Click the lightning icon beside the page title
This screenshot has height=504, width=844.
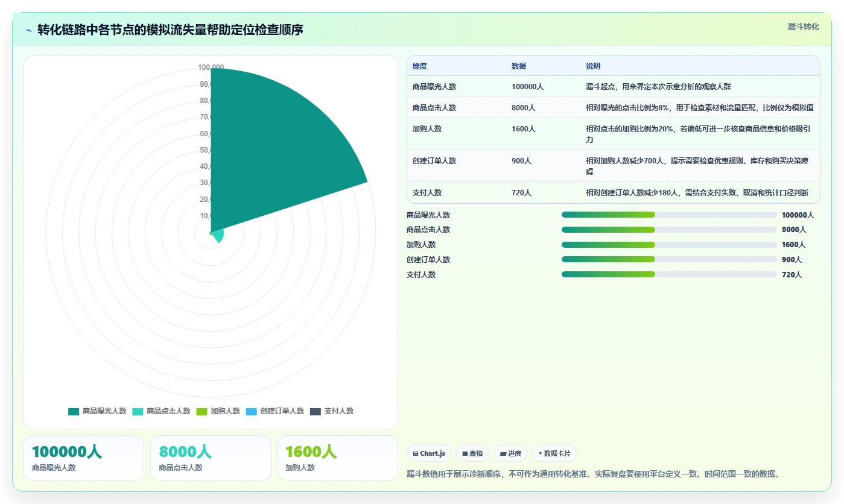(x=28, y=30)
